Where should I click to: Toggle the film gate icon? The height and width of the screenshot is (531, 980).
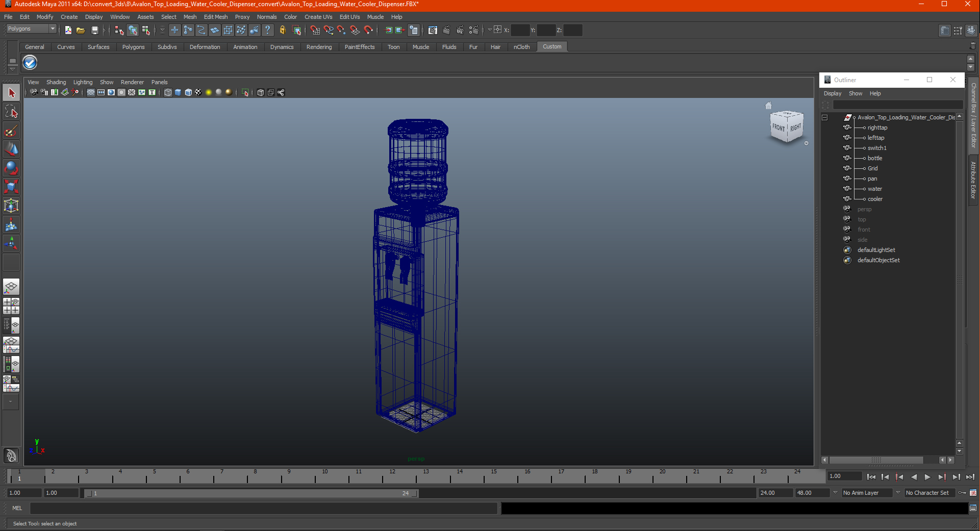[x=101, y=92]
